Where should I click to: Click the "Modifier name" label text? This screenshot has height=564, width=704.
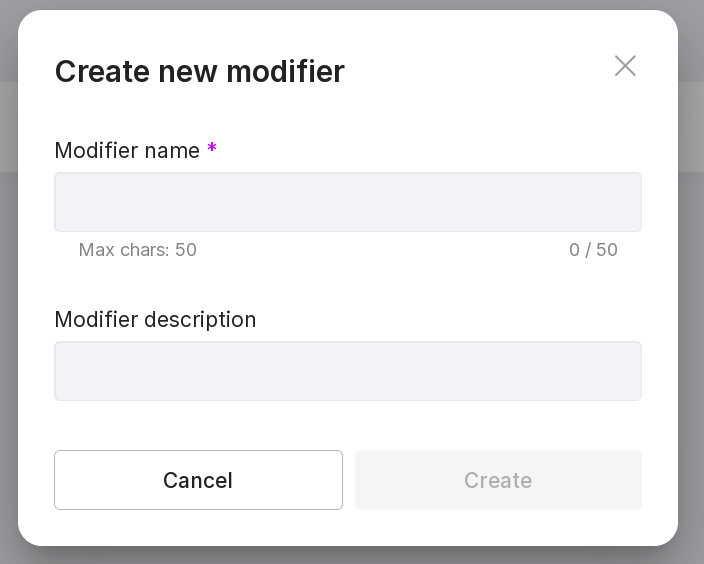pos(127,150)
